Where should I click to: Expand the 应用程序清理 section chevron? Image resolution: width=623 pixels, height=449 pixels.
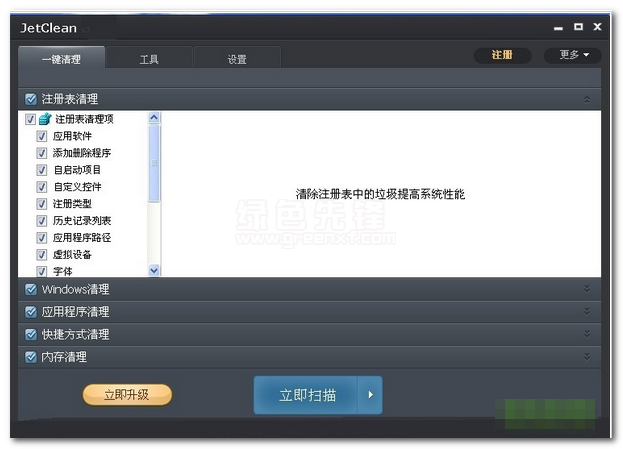[x=587, y=312]
